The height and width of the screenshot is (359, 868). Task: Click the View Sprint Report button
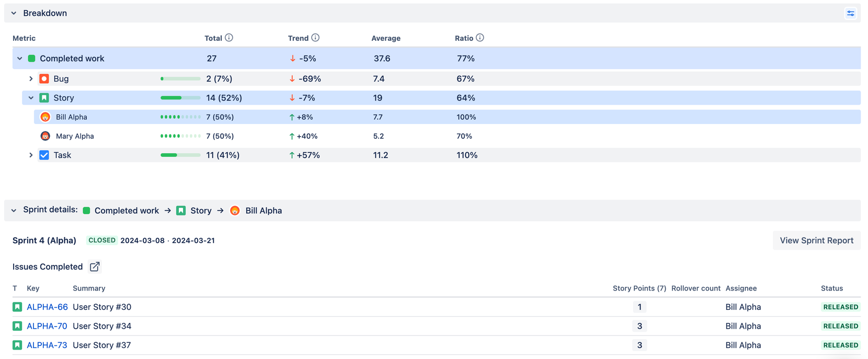click(817, 241)
